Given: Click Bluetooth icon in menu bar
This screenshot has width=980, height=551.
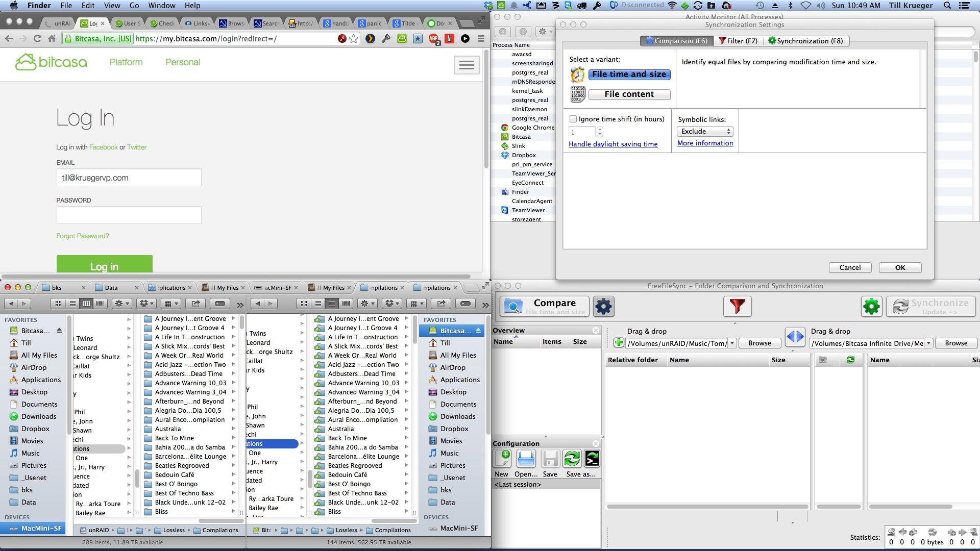Looking at the screenshot, I should (790, 6).
